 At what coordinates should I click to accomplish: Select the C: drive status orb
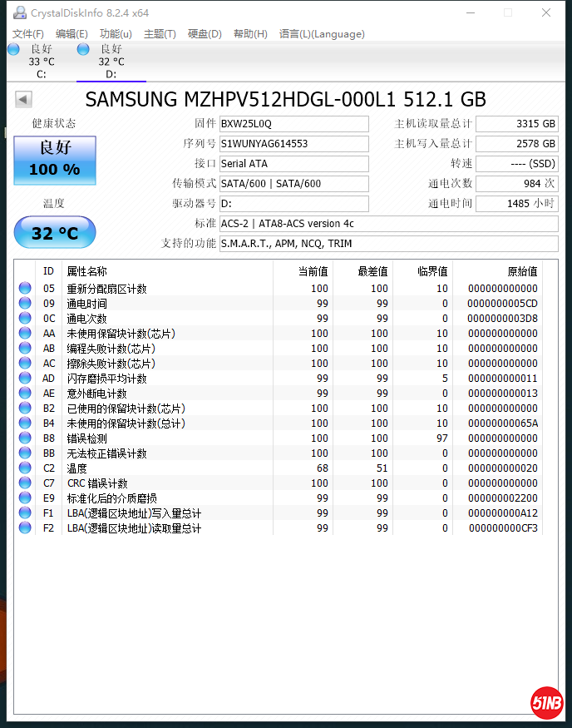[x=13, y=50]
